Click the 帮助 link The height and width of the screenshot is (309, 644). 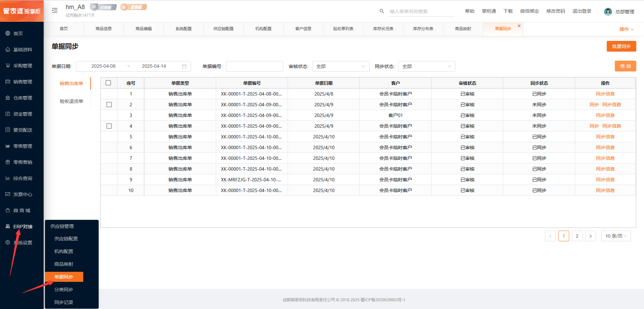tap(469, 11)
